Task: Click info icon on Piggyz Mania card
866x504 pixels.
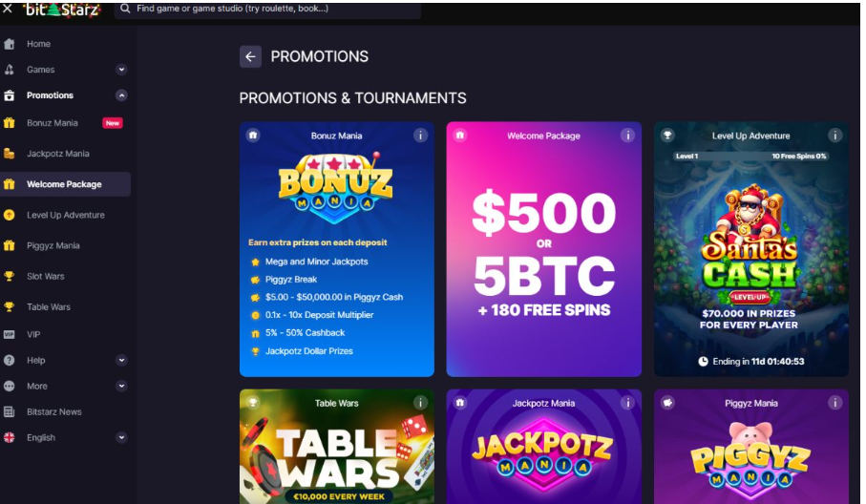Action: click(x=835, y=403)
